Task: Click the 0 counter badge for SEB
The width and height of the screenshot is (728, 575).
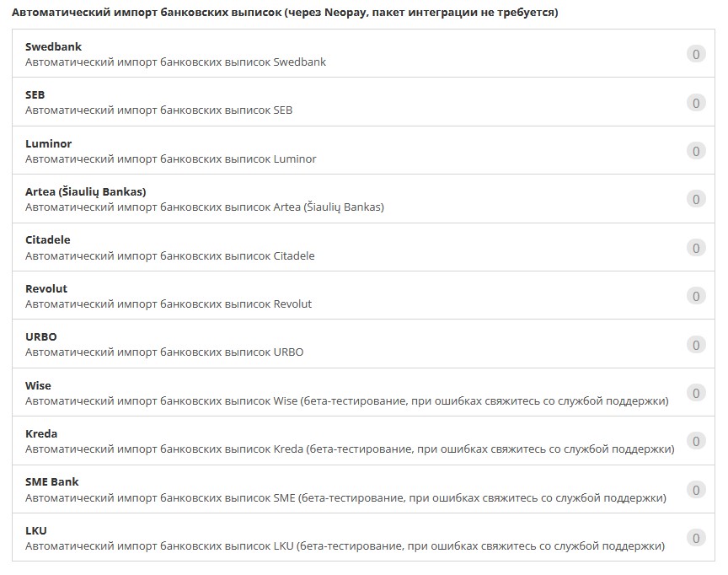Action: (x=695, y=103)
